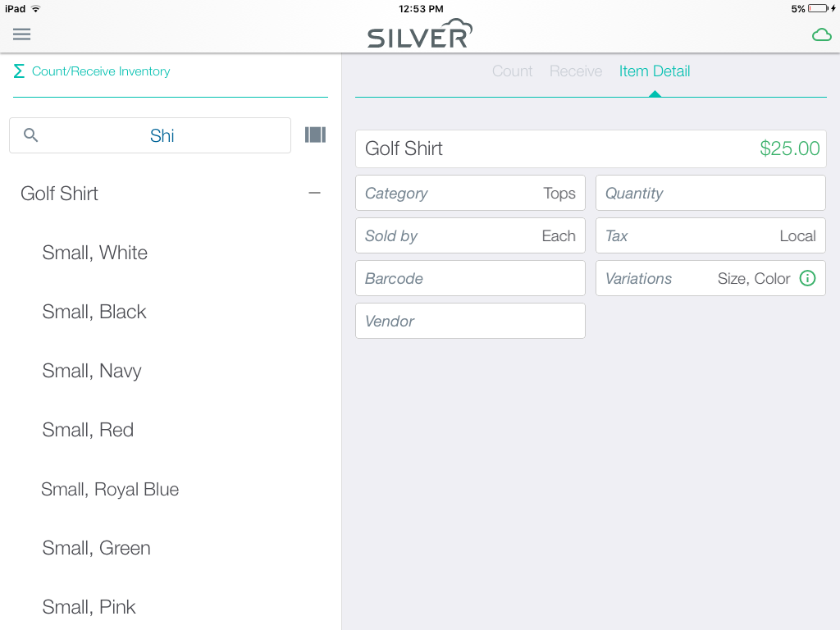Viewport: 840px width, 630px height.
Task: Open the Category Tops field
Action: (470, 193)
